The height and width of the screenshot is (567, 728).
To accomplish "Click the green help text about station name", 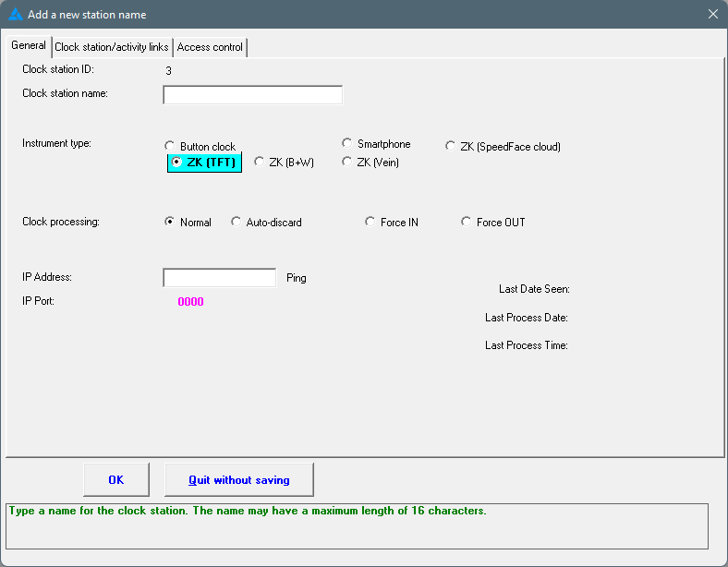I will (x=248, y=511).
